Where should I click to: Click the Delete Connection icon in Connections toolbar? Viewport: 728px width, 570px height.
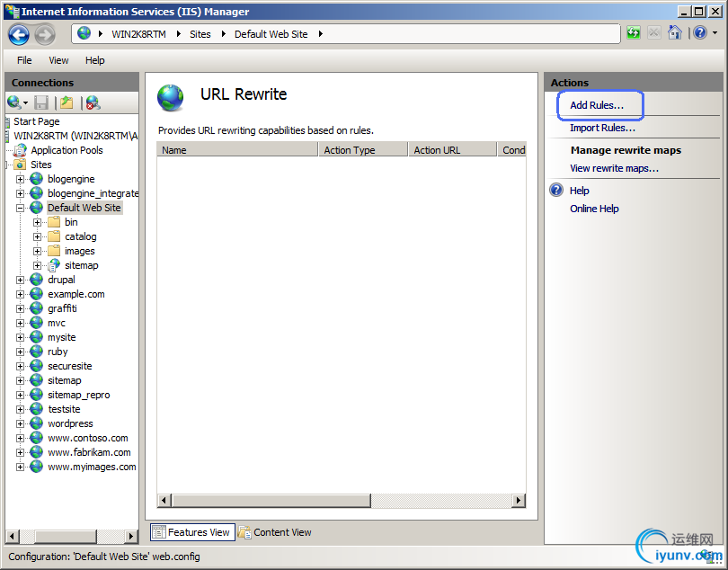pos(93,102)
